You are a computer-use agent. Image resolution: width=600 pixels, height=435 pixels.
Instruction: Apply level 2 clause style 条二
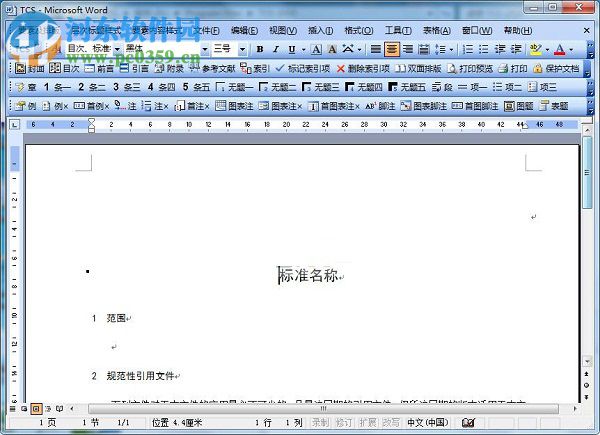(91, 87)
